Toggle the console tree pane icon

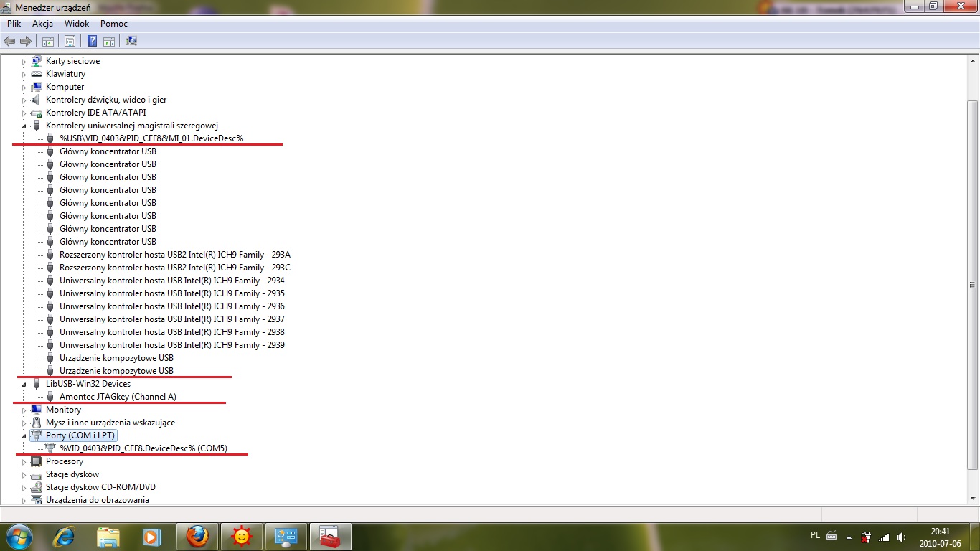click(47, 41)
